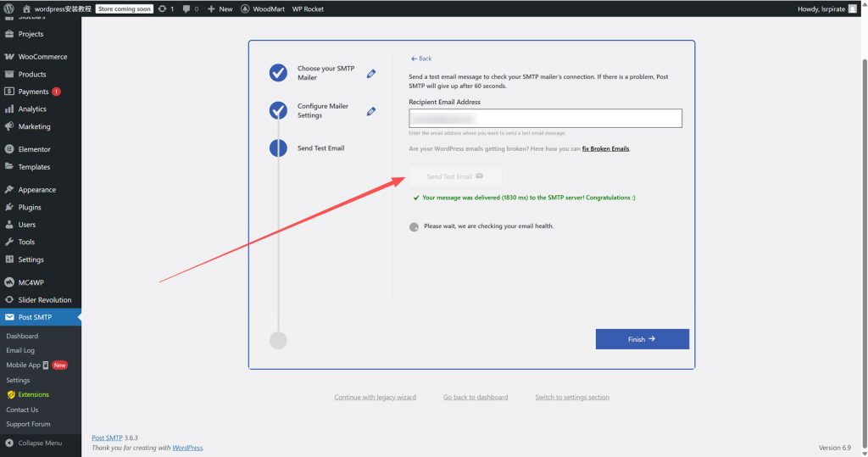Go back using the Back link

421,59
